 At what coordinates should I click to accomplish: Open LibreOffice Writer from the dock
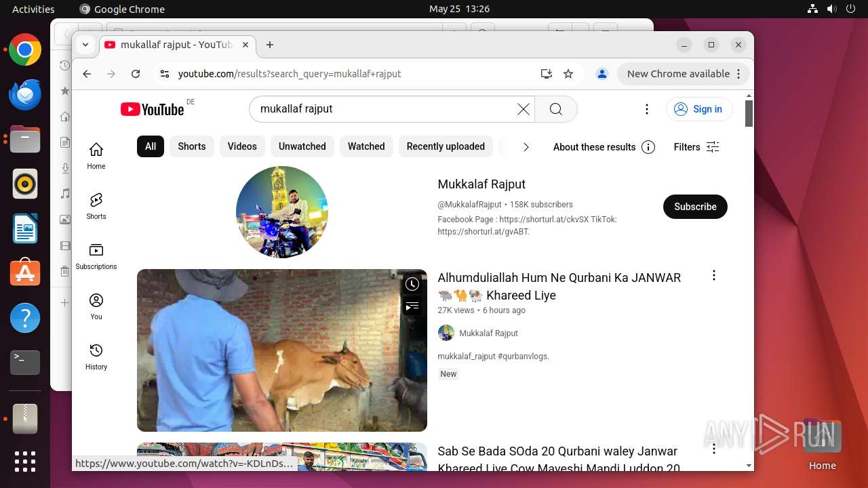25,228
